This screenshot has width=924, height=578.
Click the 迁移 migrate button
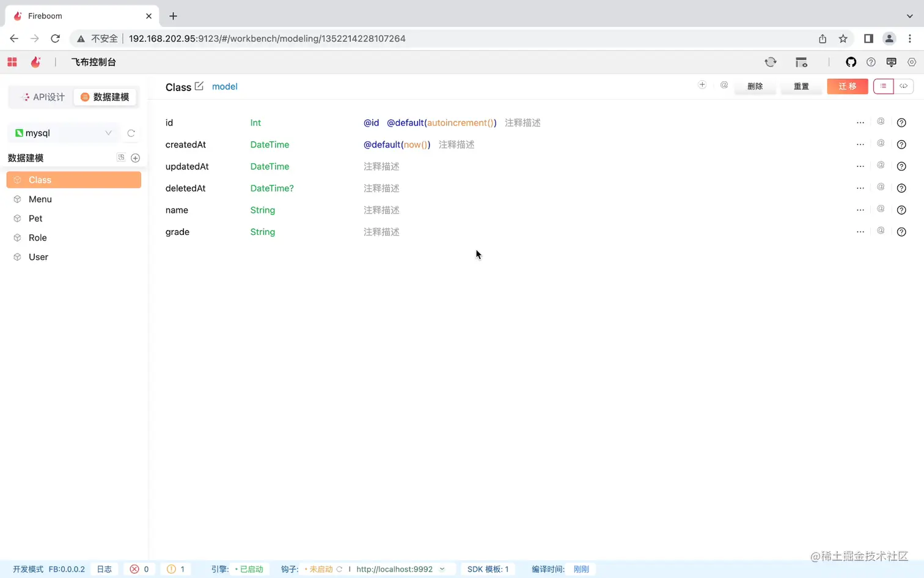[848, 86]
